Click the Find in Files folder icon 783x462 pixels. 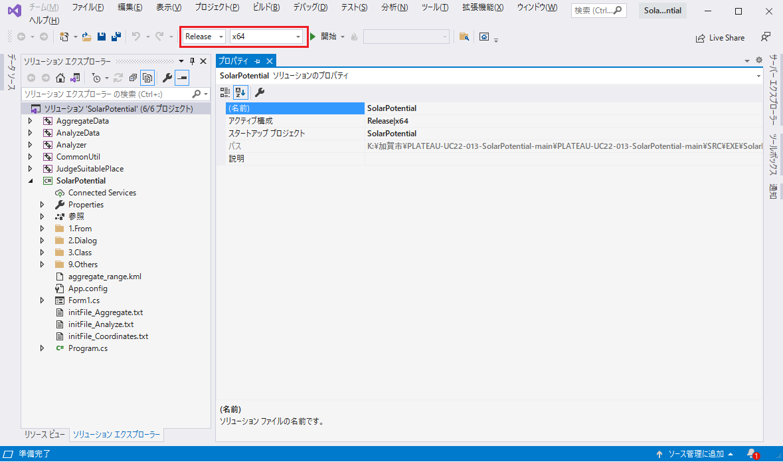tap(464, 37)
